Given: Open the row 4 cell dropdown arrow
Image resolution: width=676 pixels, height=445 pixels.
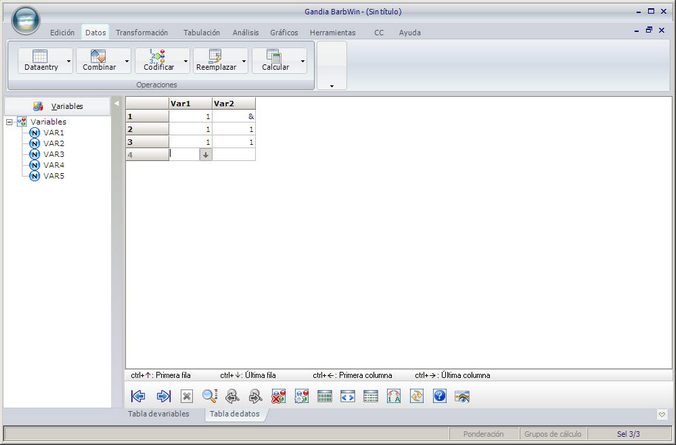Looking at the screenshot, I should [x=206, y=154].
